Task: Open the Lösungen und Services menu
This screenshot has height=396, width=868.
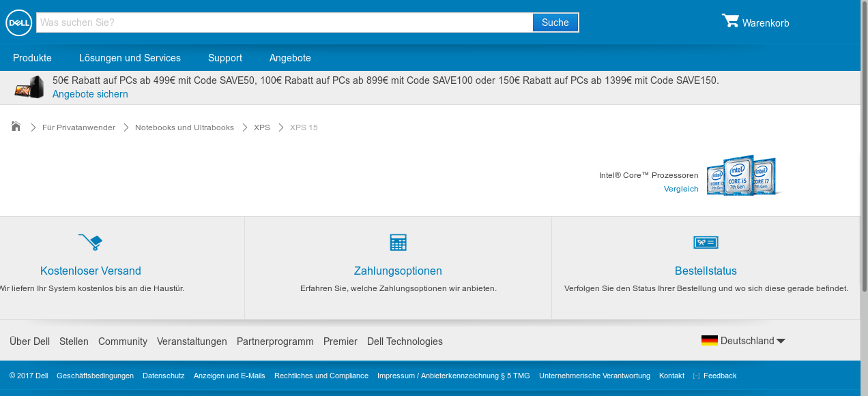Action: pos(130,58)
